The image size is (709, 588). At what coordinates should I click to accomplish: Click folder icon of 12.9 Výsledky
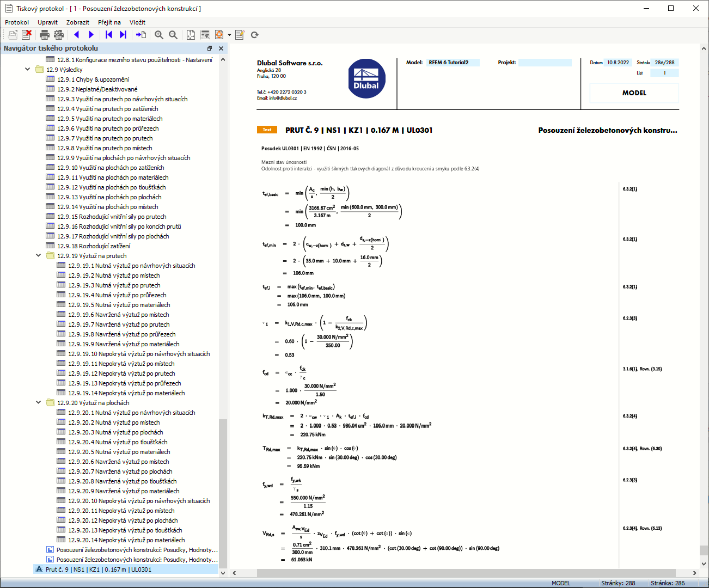39,70
